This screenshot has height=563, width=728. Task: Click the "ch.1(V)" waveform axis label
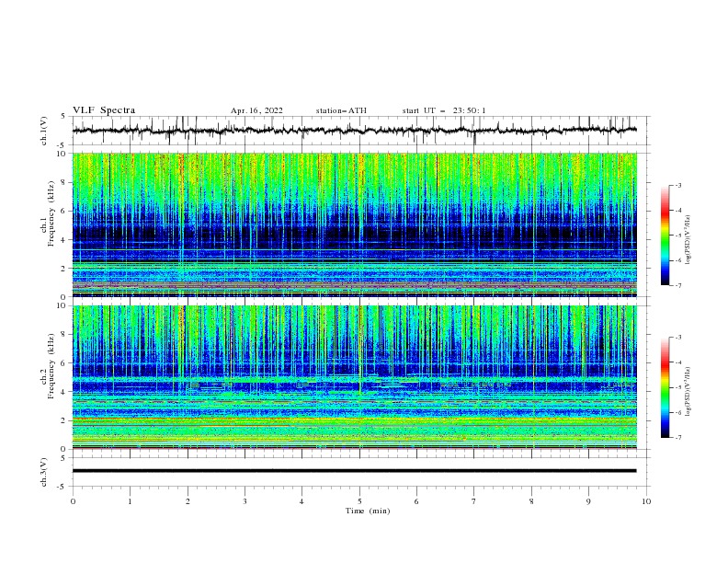tap(44, 131)
